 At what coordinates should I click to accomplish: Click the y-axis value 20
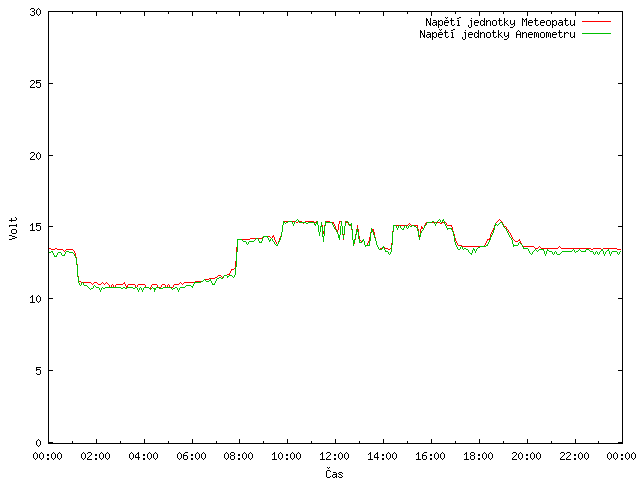click(36, 156)
